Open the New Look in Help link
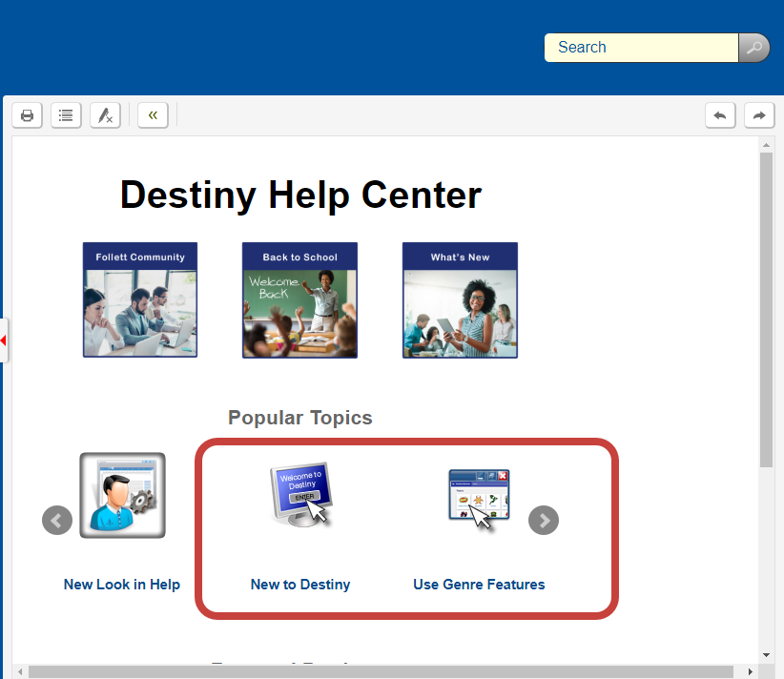This screenshot has height=679, width=784. coord(122,584)
